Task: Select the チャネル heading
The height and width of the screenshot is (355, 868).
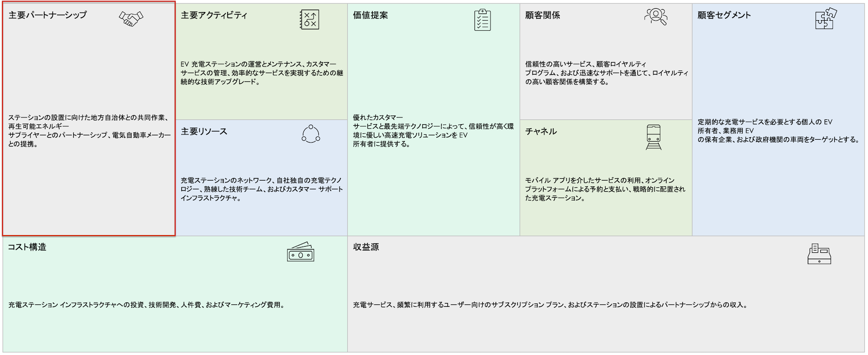Action: 541,131
